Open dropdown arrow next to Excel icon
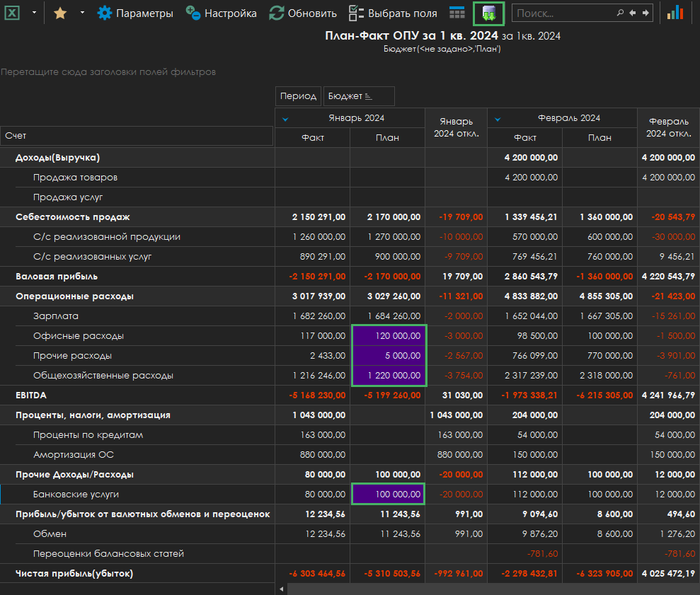Image resolution: width=700 pixels, height=595 pixels. coord(34,13)
